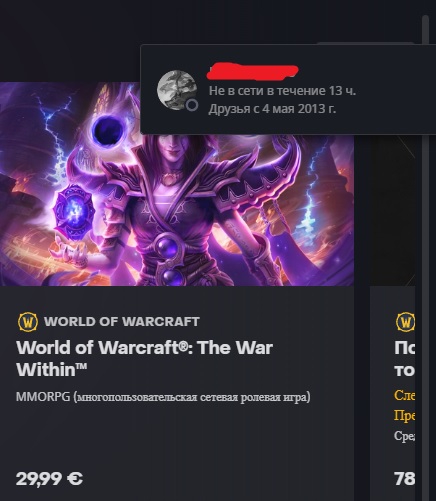436x501 pixels.
Task: Click the vertical scrollbar on the right edge
Action: click(425, 257)
